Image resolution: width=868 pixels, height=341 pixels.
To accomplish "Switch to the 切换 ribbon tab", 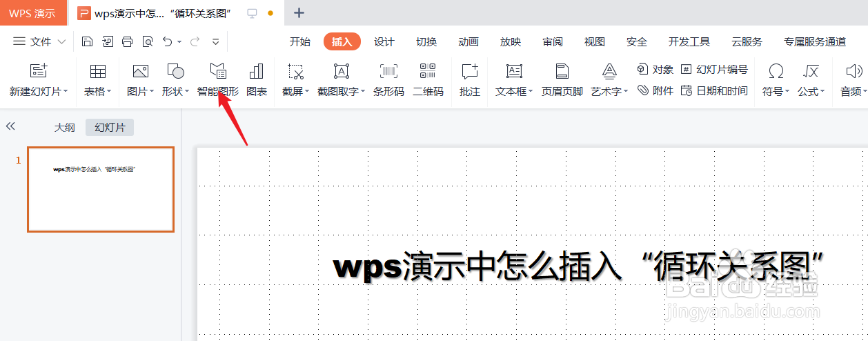I will click(426, 42).
